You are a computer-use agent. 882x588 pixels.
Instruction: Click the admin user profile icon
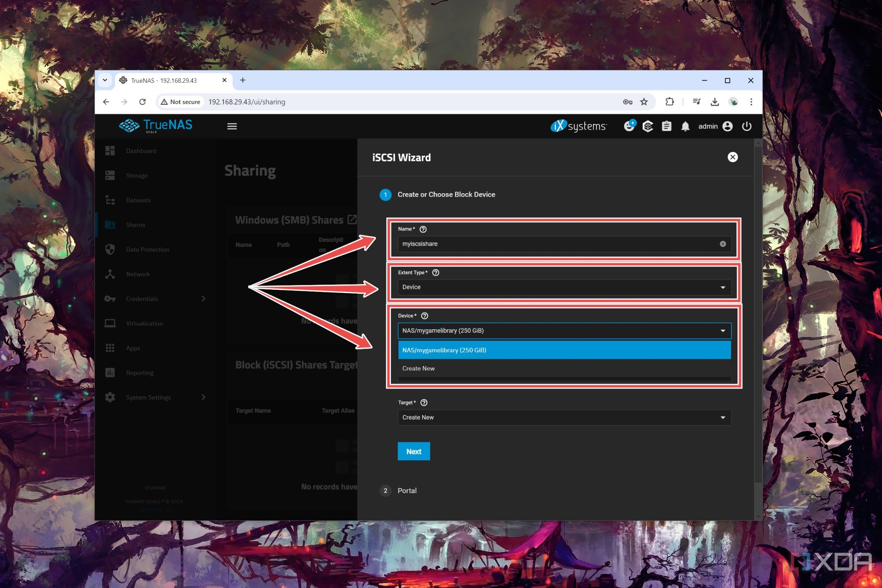pyautogui.click(x=727, y=126)
